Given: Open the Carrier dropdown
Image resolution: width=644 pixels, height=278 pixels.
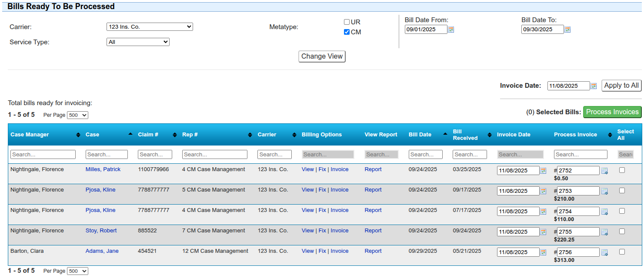Looking at the screenshot, I should pyautogui.click(x=150, y=26).
